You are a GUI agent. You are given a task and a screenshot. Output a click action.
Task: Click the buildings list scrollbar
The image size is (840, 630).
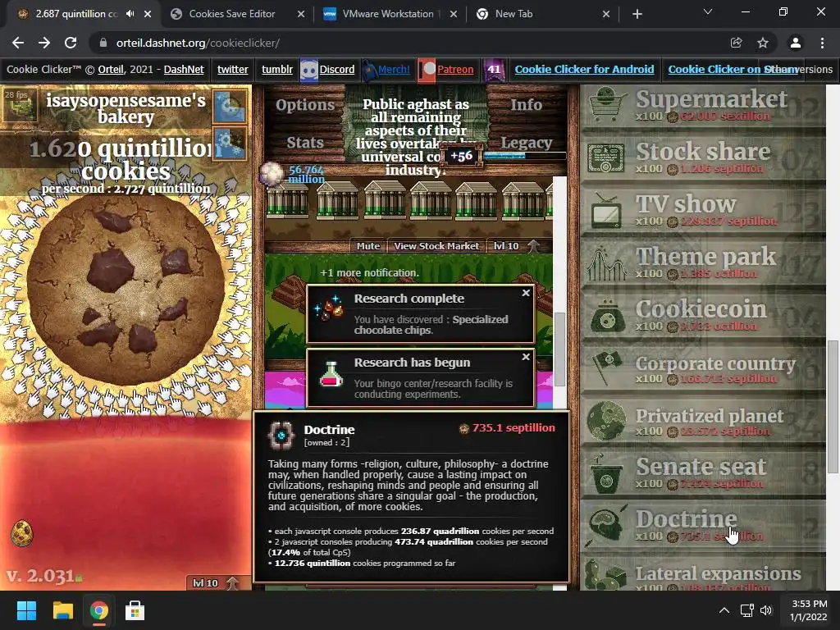click(559, 348)
